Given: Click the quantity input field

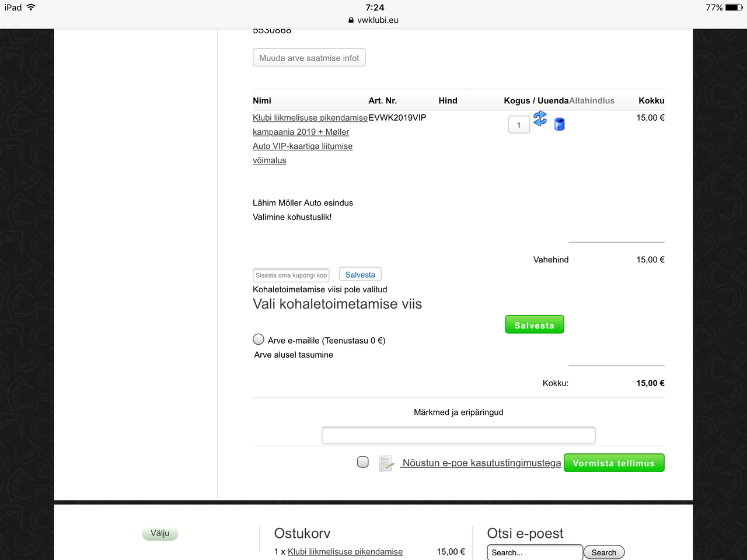Looking at the screenshot, I should (519, 125).
